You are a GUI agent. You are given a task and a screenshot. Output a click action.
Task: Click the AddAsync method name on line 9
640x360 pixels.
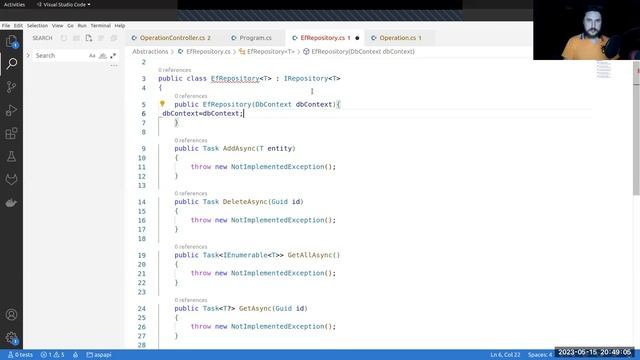coord(239,149)
